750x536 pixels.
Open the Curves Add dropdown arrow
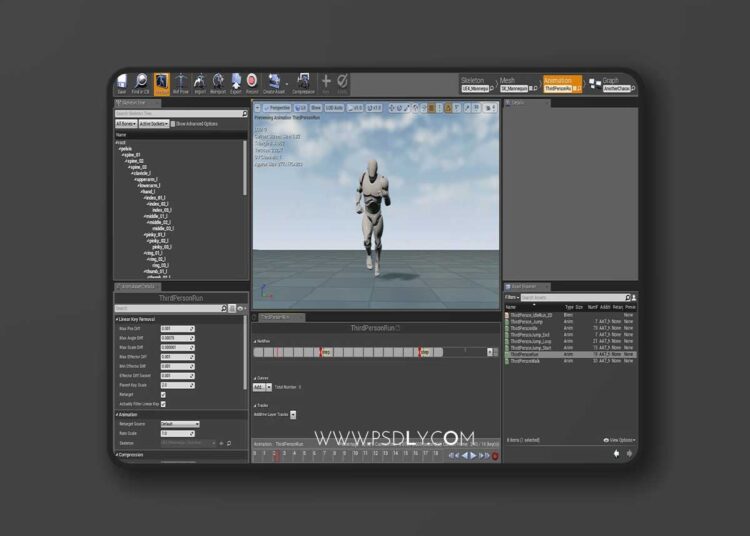pyautogui.click(x=269, y=387)
